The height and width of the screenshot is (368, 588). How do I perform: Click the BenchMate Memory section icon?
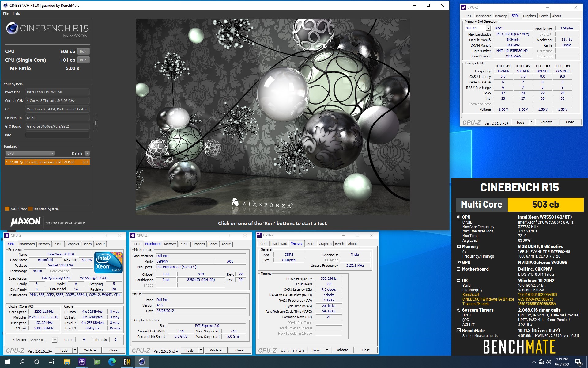(458, 247)
